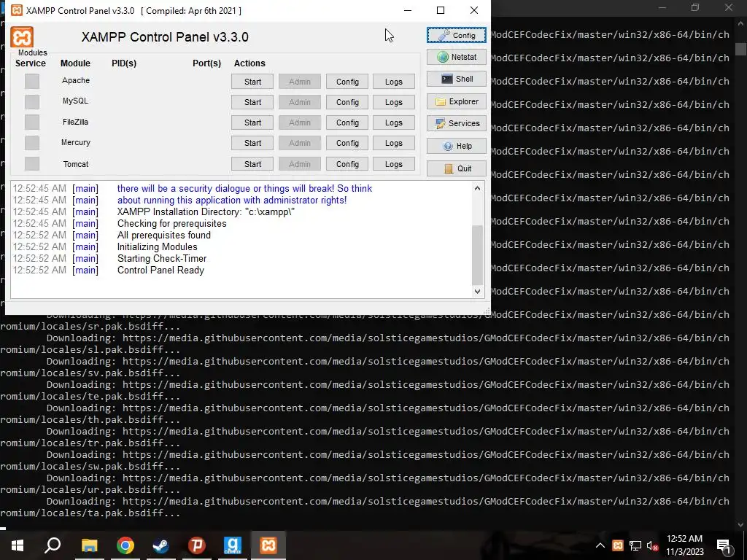Open Explorer from XAMPP panel
The width and height of the screenshot is (747, 560).
point(457,101)
